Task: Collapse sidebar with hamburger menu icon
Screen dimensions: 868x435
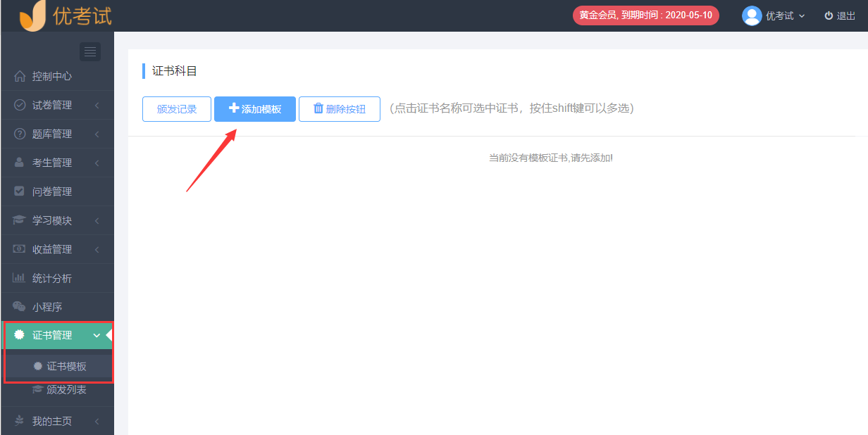Action: (x=90, y=51)
